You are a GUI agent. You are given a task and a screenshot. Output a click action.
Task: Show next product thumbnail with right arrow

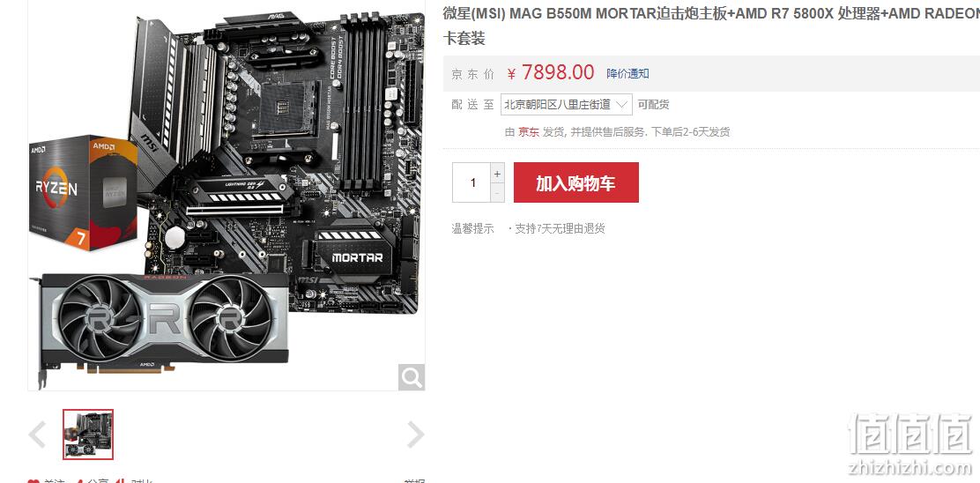click(416, 435)
